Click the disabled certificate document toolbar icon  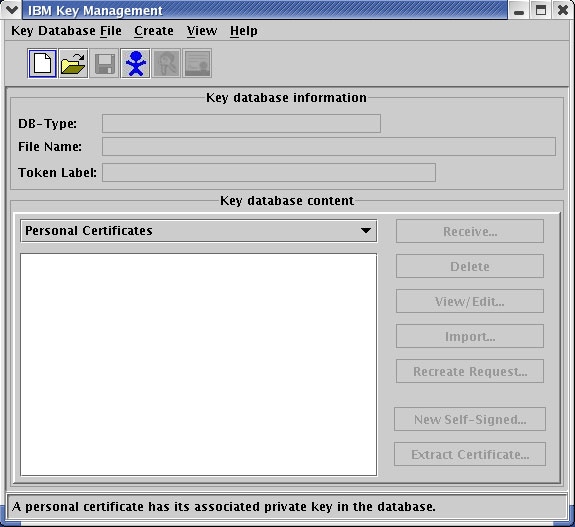[197, 63]
